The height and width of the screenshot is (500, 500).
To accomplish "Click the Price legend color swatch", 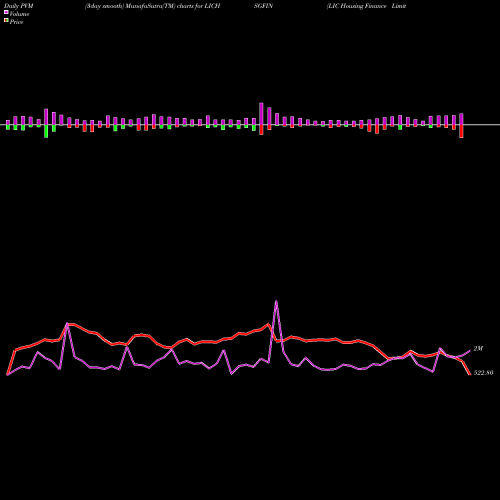I will tap(6, 21).
